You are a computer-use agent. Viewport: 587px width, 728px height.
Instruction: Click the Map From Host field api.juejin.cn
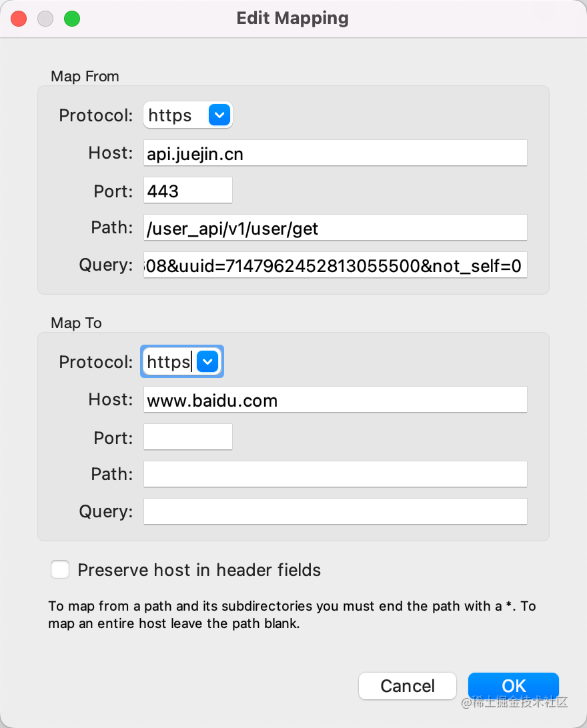tap(336, 153)
